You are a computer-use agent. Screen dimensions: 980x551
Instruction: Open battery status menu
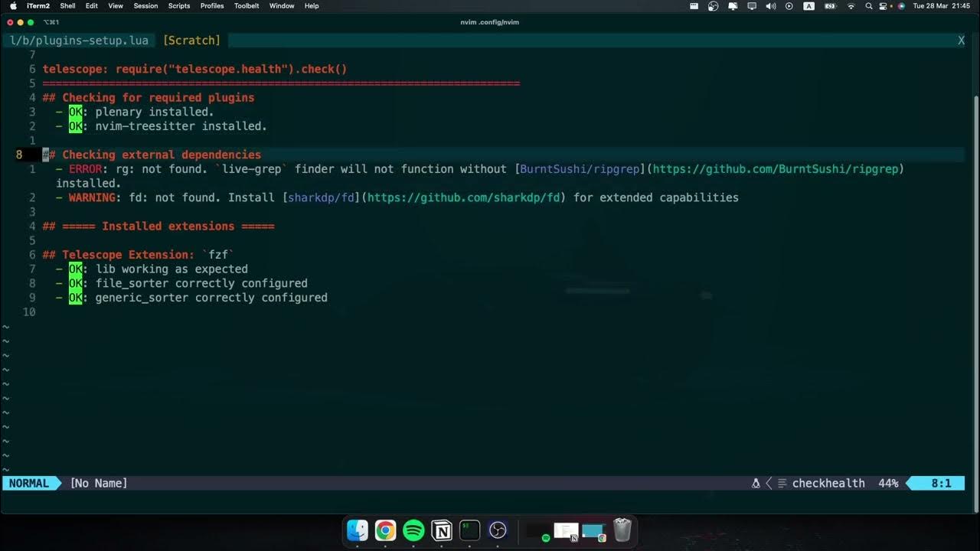coord(830,5)
